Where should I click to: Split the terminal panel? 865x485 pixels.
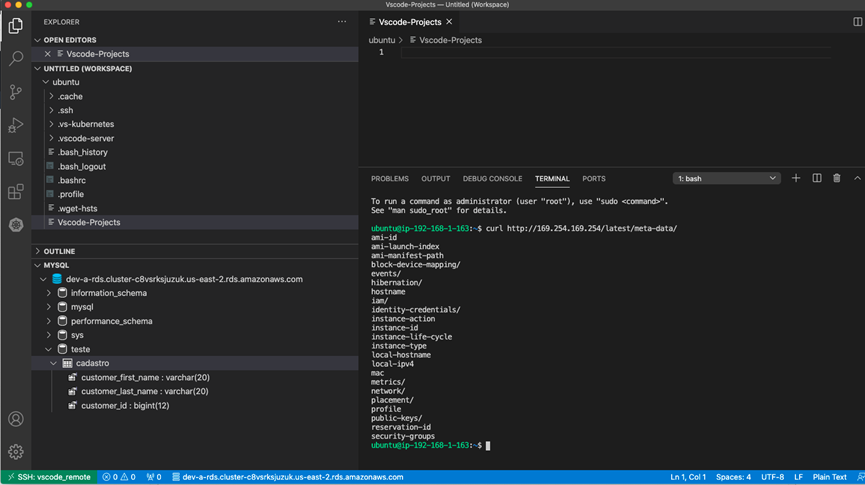(817, 178)
